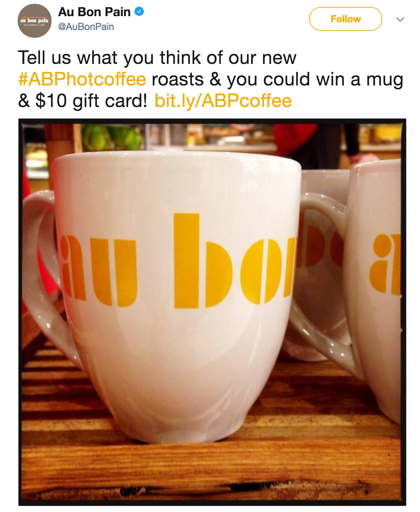Follow the Au Bon Pain account

[x=345, y=19]
